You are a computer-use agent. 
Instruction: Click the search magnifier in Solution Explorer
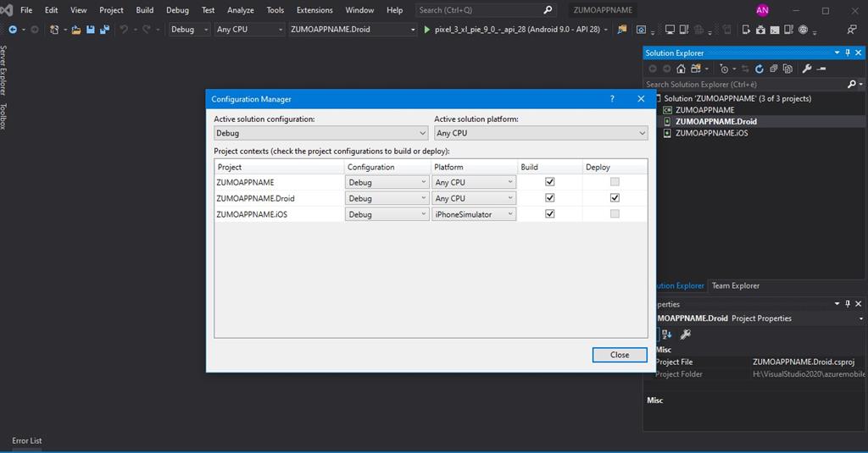pyautogui.click(x=851, y=84)
